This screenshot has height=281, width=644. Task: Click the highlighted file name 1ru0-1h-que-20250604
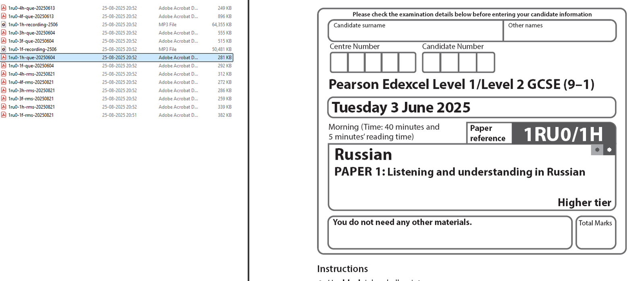[x=32, y=58]
